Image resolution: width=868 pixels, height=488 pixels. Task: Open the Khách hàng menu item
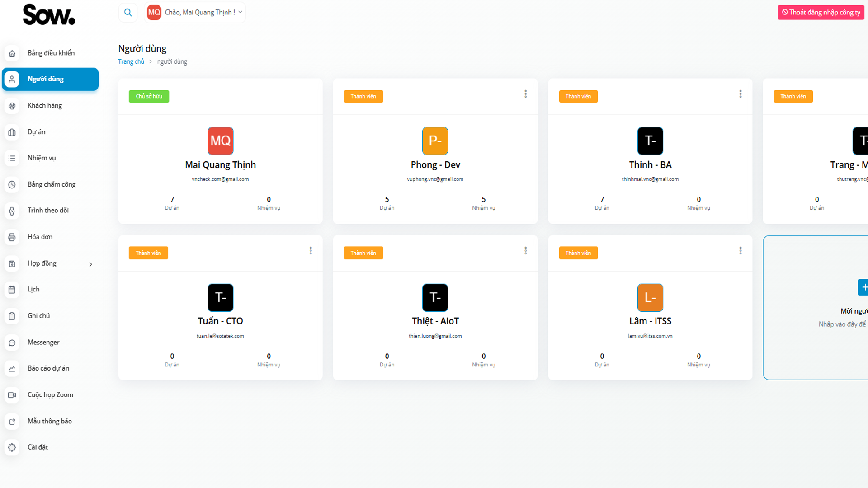tap(45, 106)
